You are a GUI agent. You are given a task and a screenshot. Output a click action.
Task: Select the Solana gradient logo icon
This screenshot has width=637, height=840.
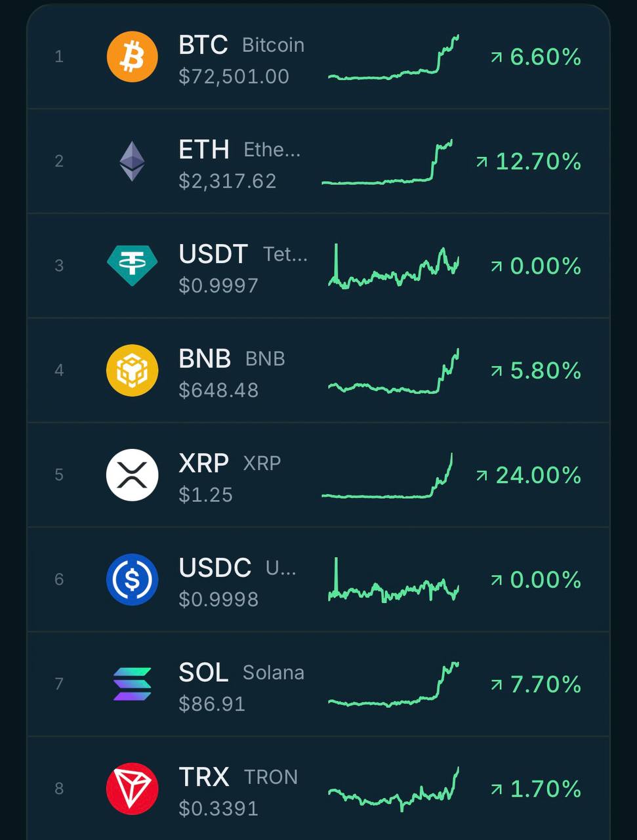point(132,684)
